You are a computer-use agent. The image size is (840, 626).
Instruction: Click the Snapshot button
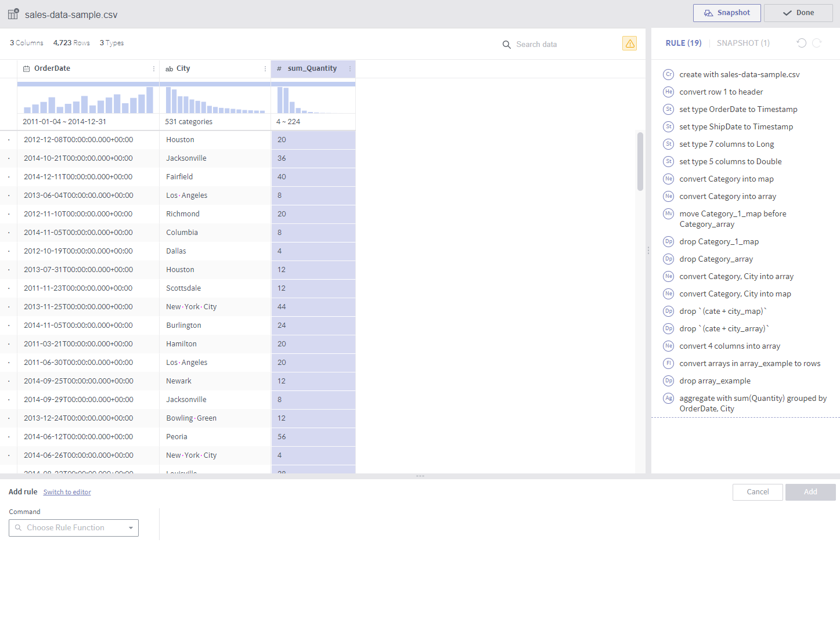pos(727,13)
